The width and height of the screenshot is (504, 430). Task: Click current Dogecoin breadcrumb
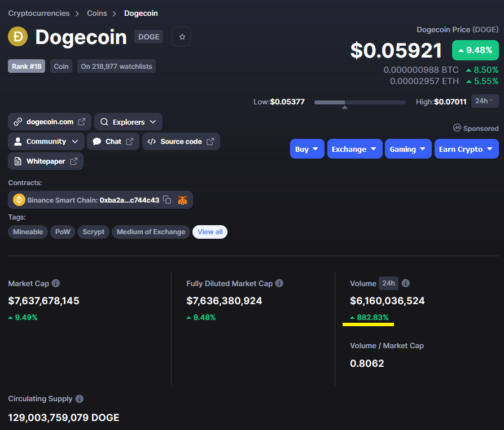[141, 13]
